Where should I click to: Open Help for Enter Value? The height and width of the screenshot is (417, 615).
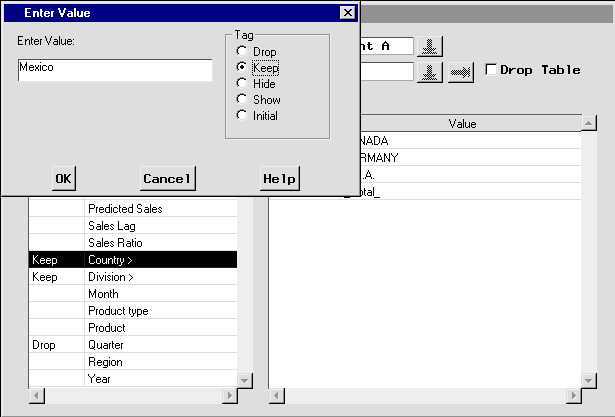(x=280, y=178)
